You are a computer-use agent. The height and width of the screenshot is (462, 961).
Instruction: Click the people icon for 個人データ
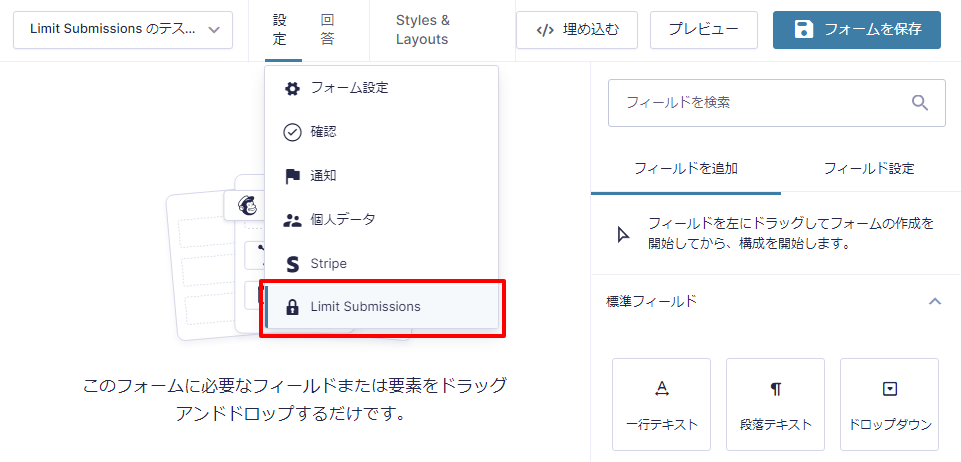(292, 220)
